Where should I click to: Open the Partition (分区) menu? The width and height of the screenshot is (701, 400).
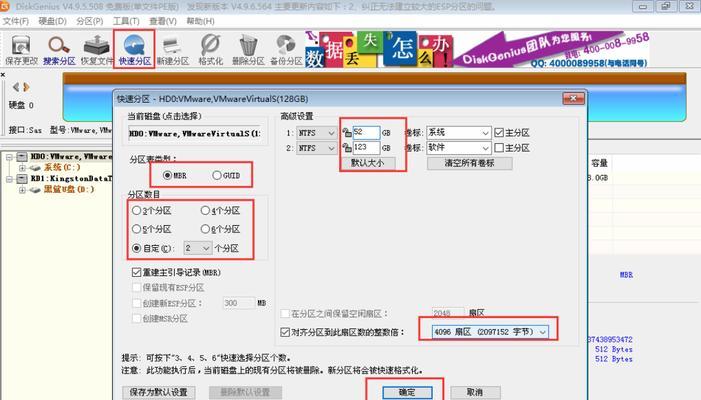coord(89,21)
